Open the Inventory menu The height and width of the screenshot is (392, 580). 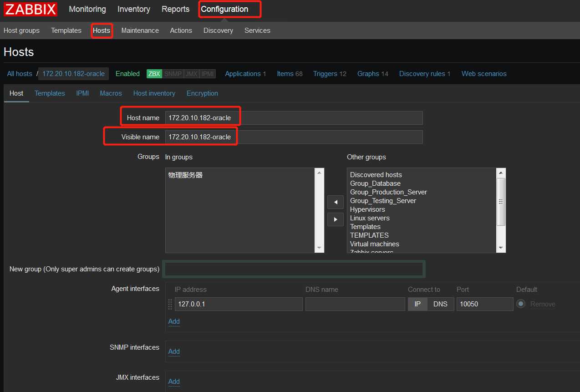pos(133,9)
